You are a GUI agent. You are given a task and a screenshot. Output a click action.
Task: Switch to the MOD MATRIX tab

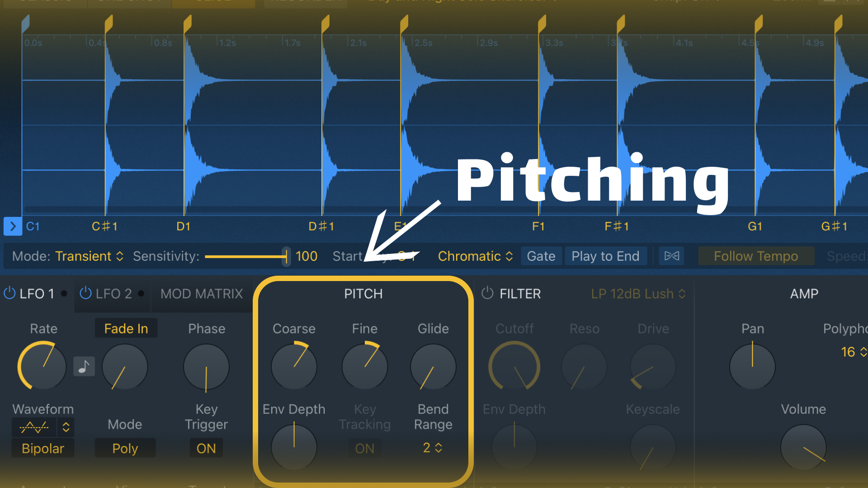pyautogui.click(x=202, y=294)
